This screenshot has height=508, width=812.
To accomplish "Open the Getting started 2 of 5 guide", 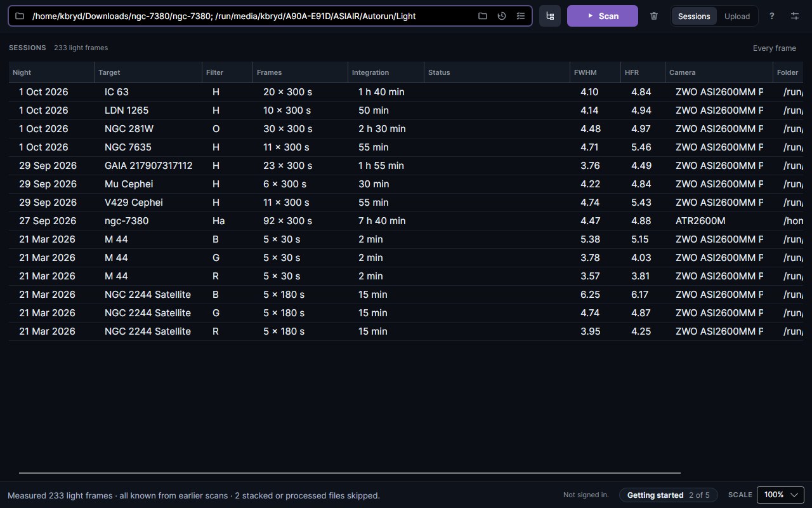I will click(668, 495).
